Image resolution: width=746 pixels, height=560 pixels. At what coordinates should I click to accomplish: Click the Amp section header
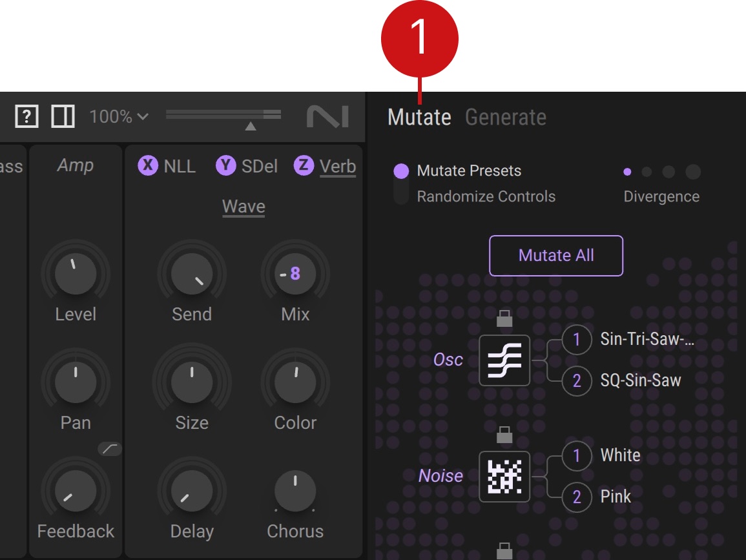(75, 165)
